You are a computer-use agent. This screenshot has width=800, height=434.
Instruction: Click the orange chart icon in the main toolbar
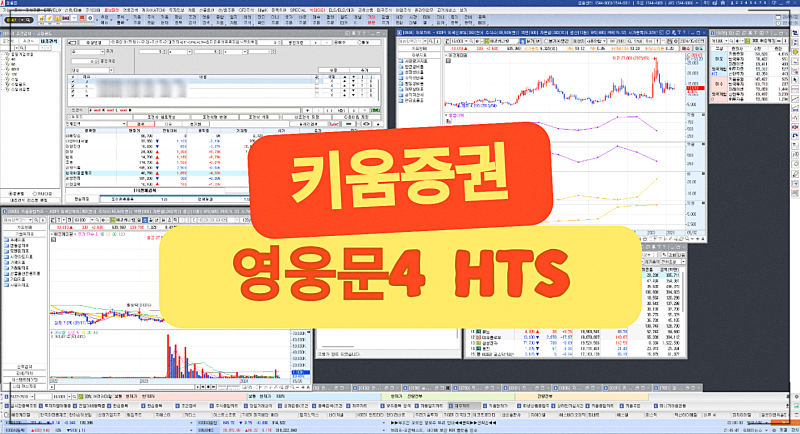tap(41, 18)
